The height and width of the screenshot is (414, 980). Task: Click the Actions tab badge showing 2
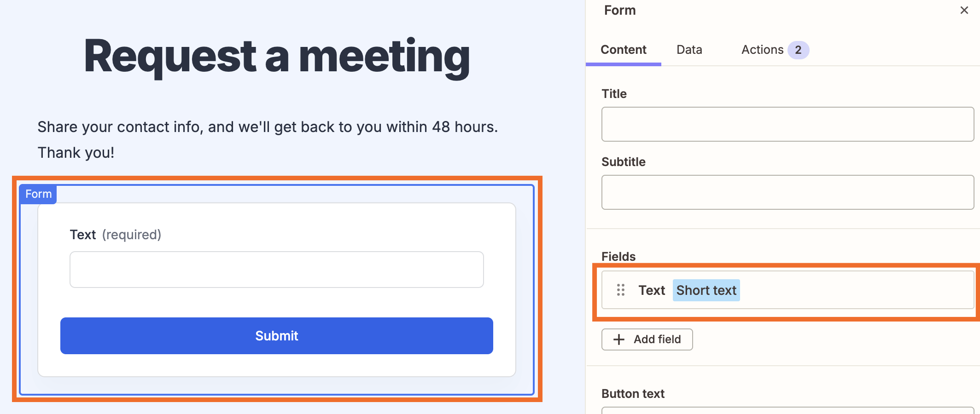click(799, 50)
